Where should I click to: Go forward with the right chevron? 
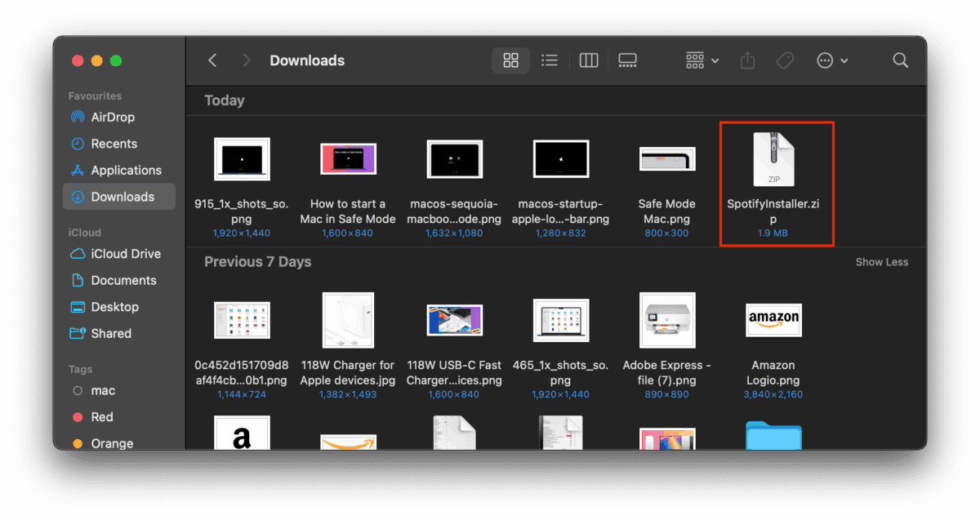pyautogui.click(x=247, y=60)
